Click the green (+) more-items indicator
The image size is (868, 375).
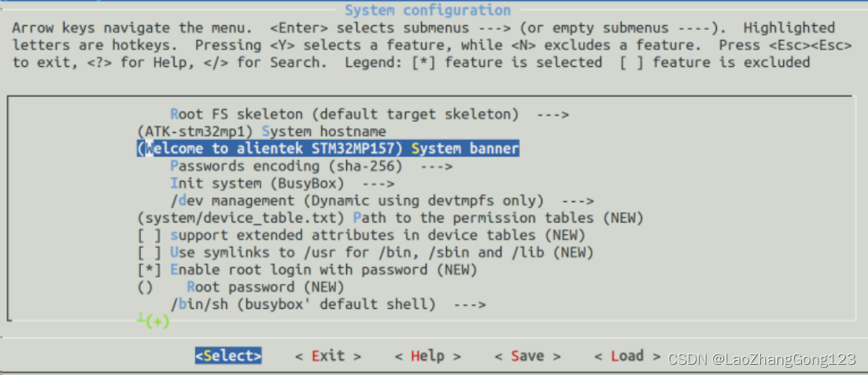[x=154, y=320]
